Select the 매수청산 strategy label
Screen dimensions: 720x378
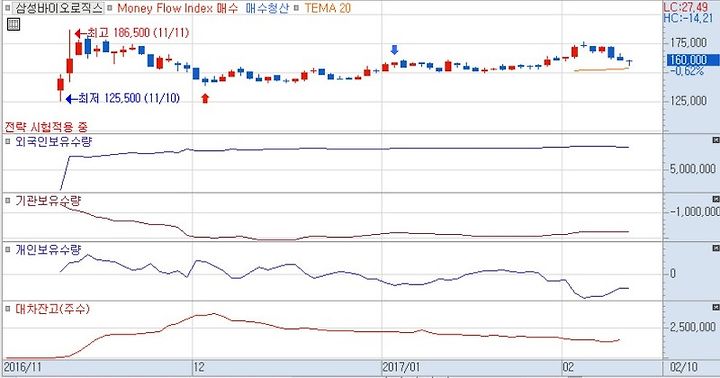click(267, 8)
